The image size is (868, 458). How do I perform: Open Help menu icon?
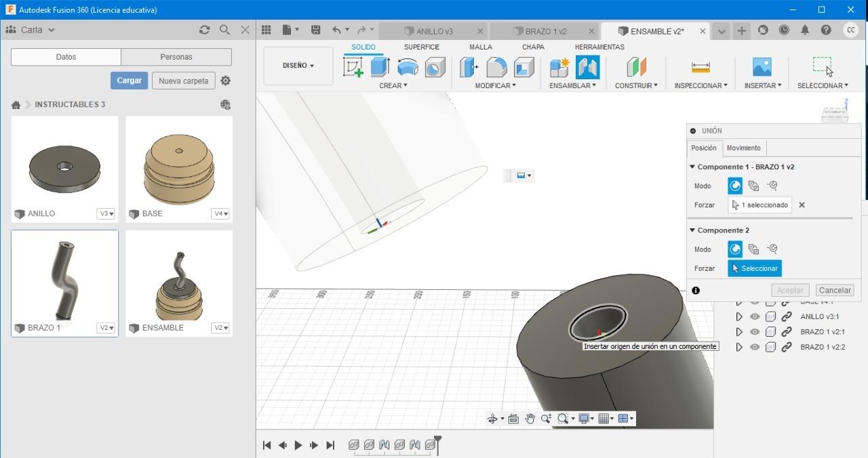tap(826, 30)
